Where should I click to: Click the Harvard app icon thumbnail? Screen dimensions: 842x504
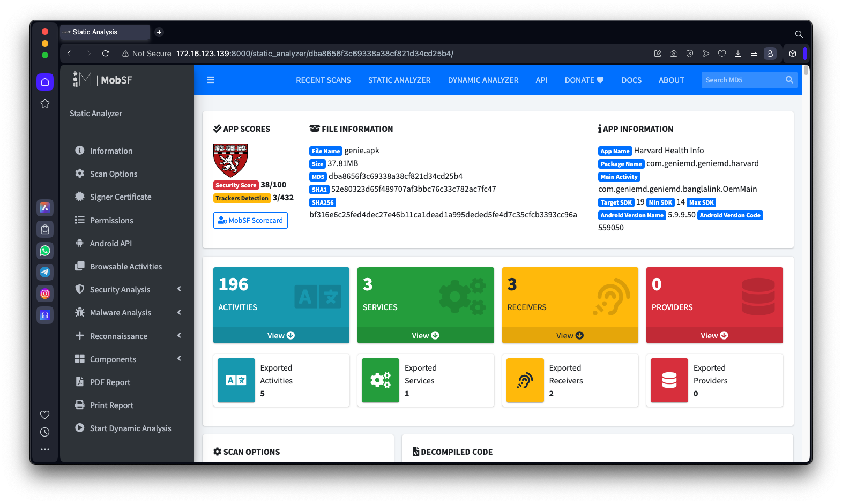(230, 161)
